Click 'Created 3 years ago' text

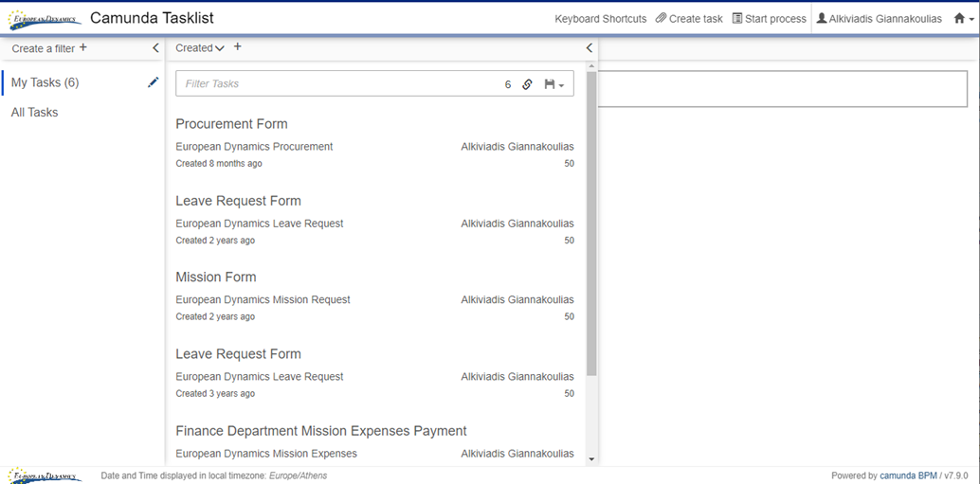click(x=215, y=393)
